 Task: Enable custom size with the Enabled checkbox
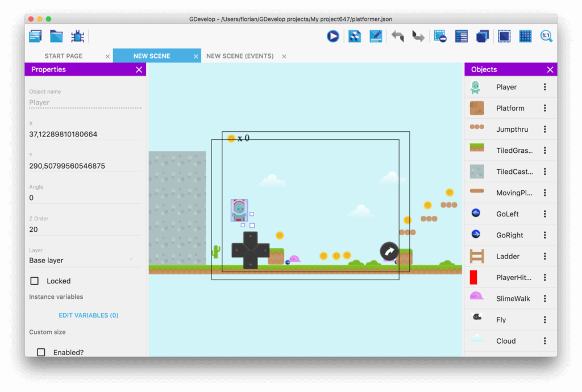tap(40, 352)
